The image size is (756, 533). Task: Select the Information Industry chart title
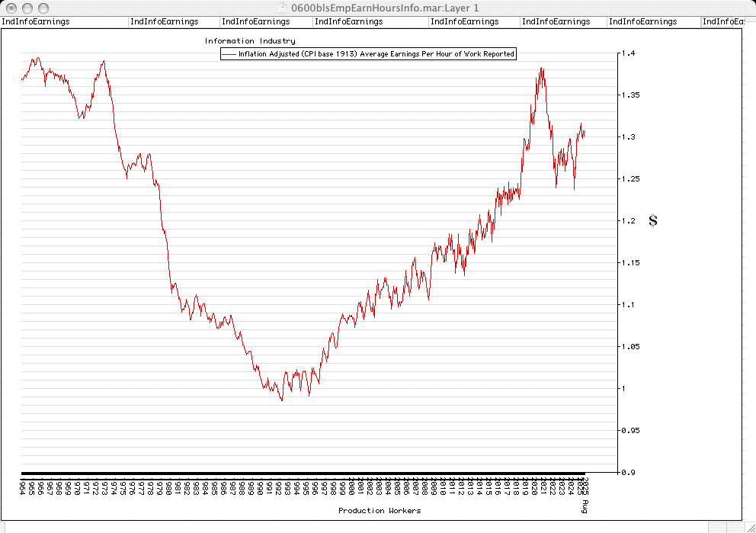point(250,40)
